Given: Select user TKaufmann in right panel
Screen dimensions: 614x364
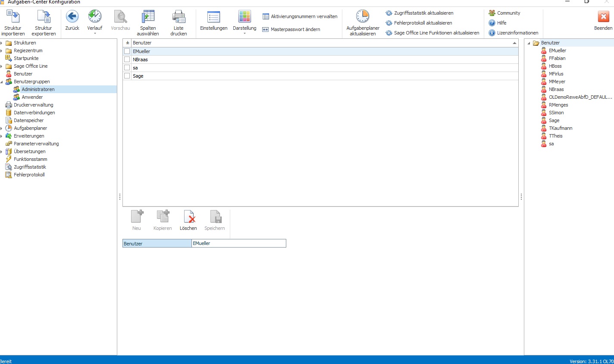Looking at the screenshot, I should point(561,128).
